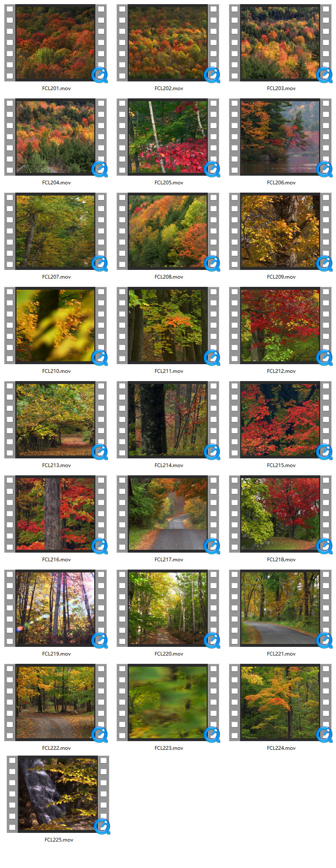This screenshot has width=336, height=868.
Task: Select the FCL218.mov video thumbnail
Action: click(280, 514)
